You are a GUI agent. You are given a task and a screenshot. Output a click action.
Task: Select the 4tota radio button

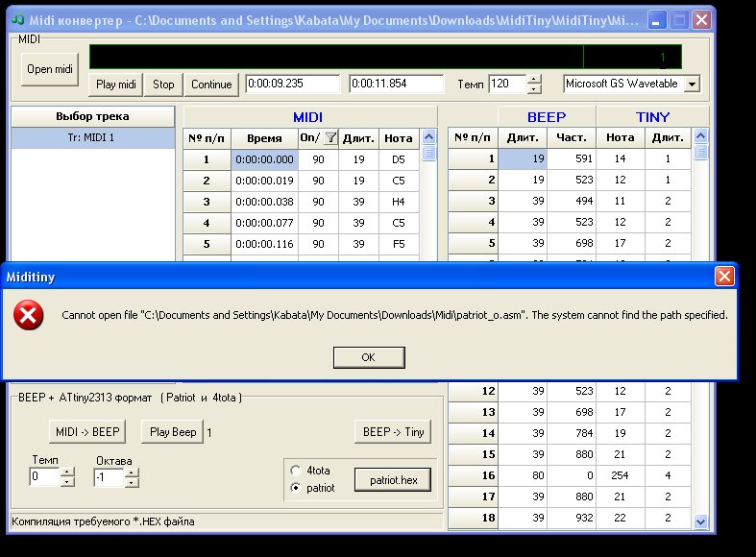point(295,472)
